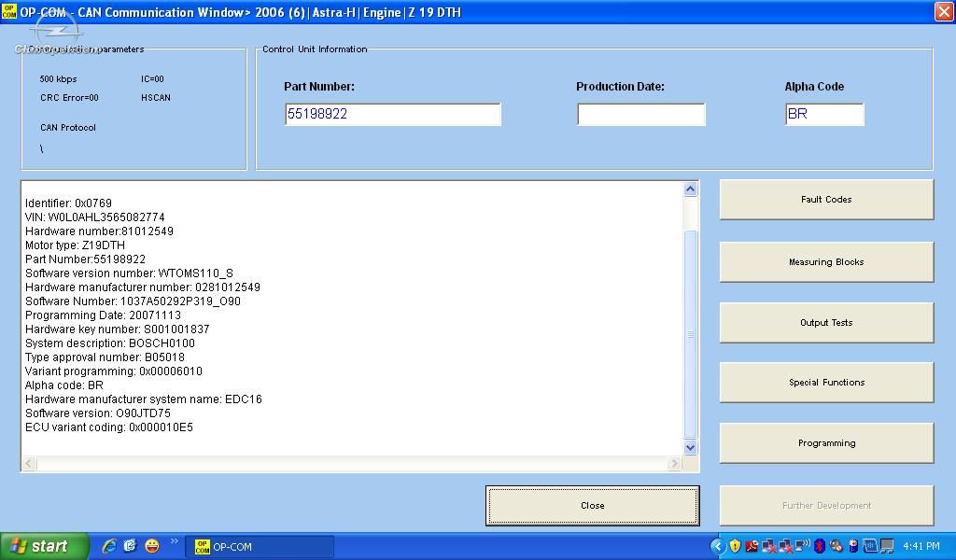The image size is (956, 560).
Task: Click the blue square tray icon
Action: tap(870, 547)
